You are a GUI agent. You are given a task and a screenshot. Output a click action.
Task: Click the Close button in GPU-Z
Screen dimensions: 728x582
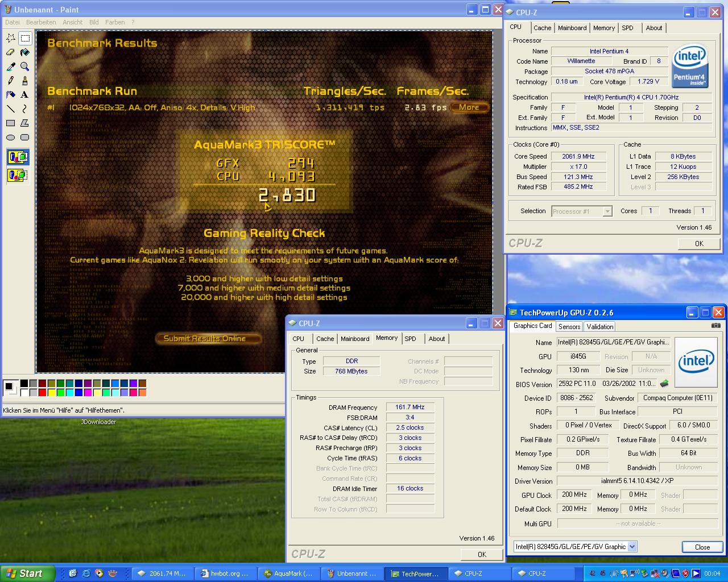pos(702,547)
